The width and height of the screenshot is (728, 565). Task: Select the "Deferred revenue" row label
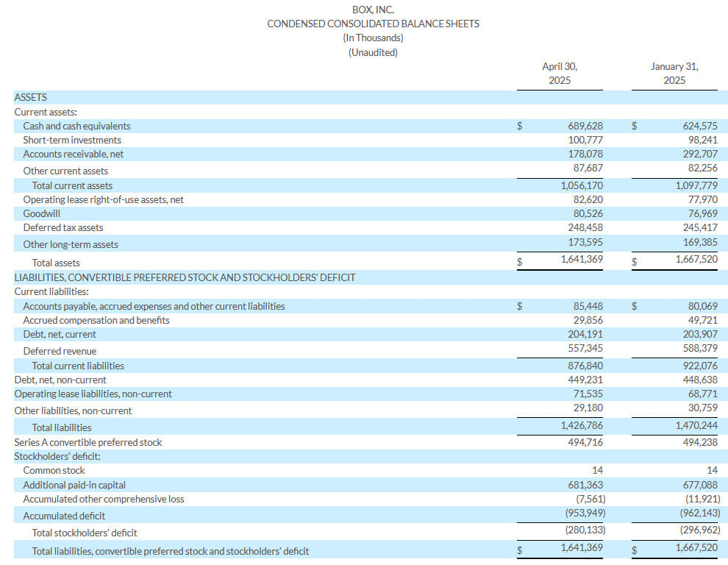[60, 351]
